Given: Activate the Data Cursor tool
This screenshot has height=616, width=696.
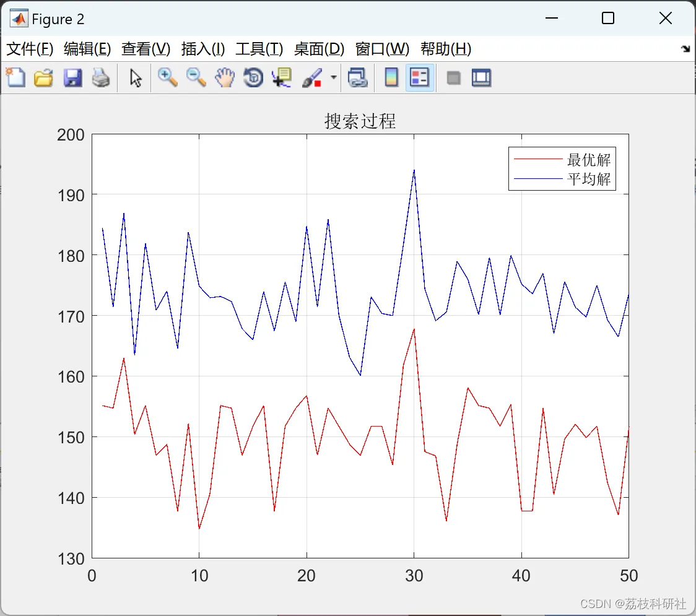Looking at the screenshot, I should tap(282, 77).
